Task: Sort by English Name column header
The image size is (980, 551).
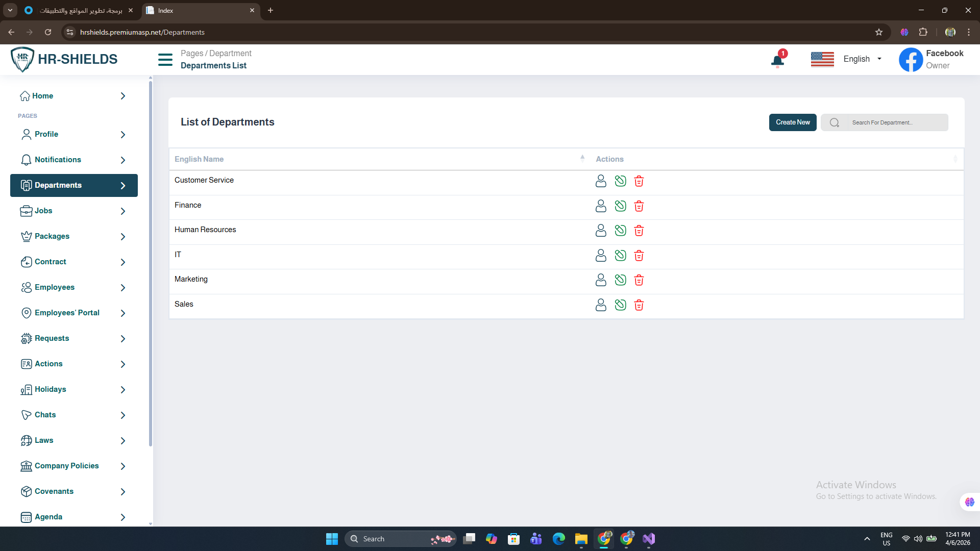Action: coord(199,159)
